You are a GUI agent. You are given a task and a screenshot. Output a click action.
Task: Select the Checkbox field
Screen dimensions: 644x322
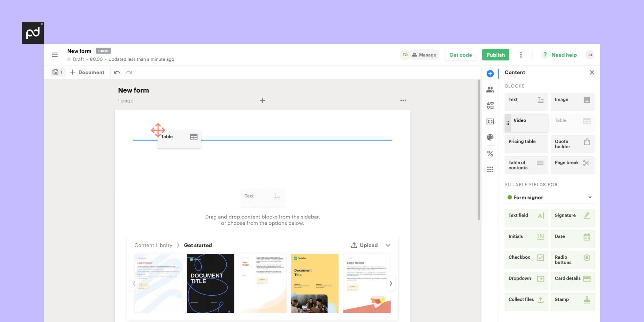click(526, 260)
